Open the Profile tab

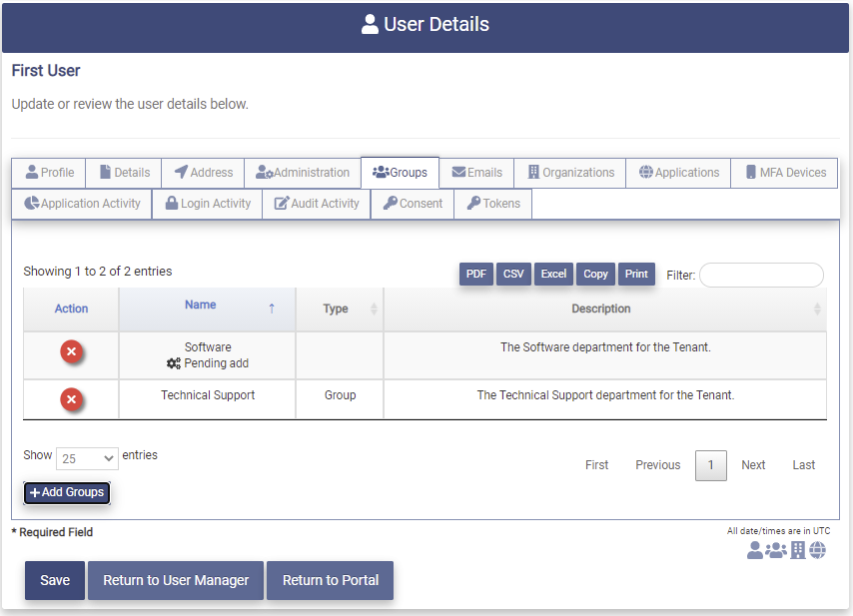[x=49, y=173]
